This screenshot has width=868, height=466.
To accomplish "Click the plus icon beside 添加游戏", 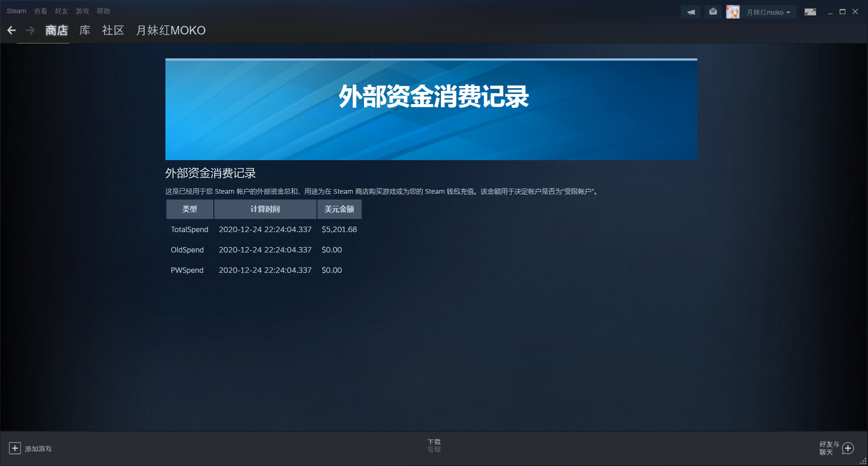I will click(15, 448).
